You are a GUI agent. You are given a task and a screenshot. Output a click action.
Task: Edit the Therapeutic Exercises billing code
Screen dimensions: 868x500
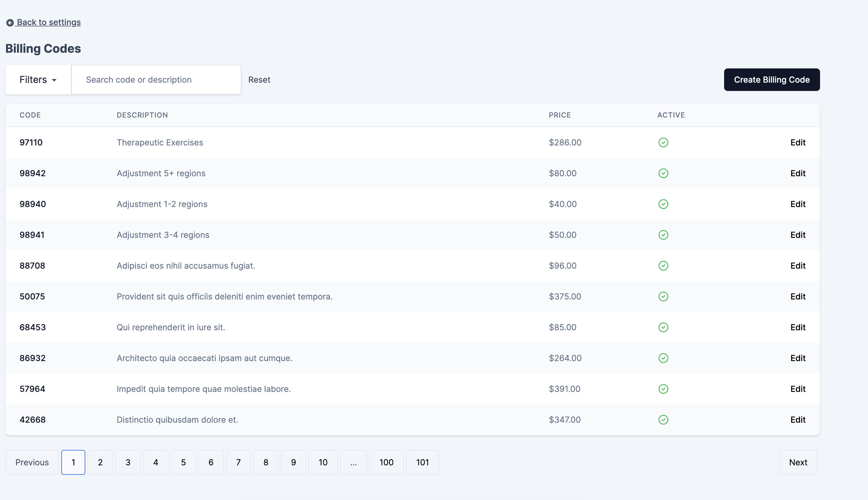click(x=797, y=142)
